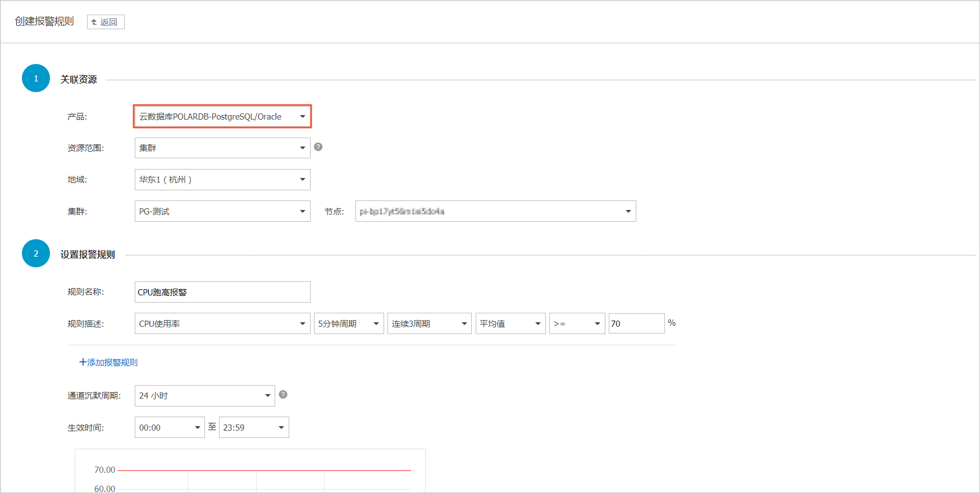The width and height of the screenshot is (980, 493).
Task: Click the 创建报警规则 page title
Action: [x=44, y=21]
